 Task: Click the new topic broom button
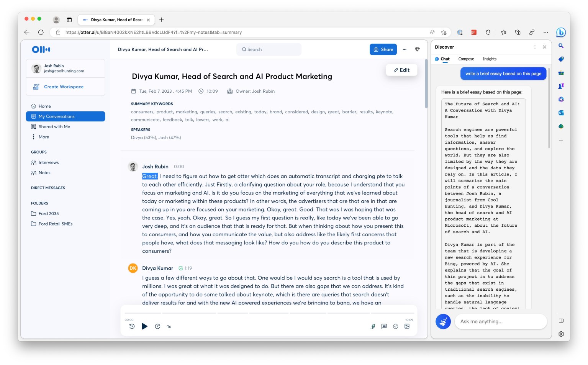pos(443,322)
